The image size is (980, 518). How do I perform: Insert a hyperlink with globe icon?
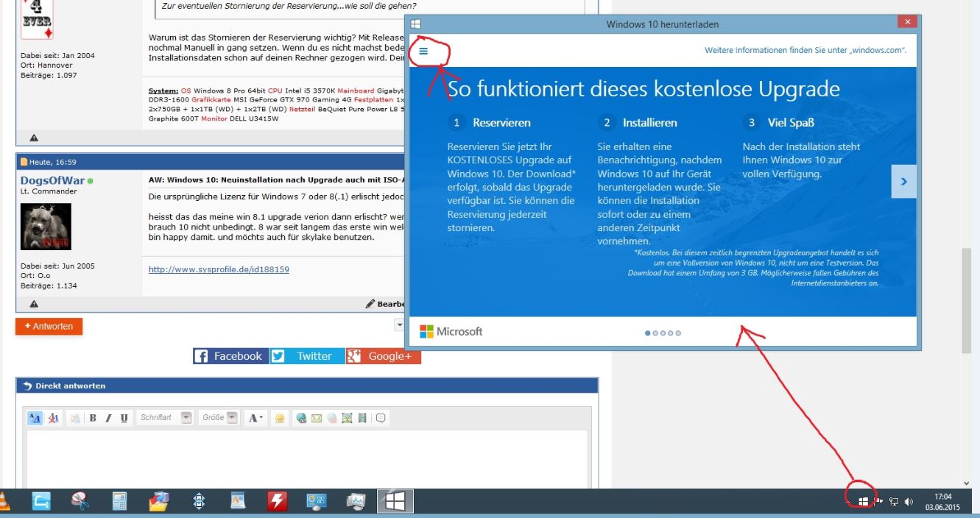pyautogui.click(x=302, y=418)
